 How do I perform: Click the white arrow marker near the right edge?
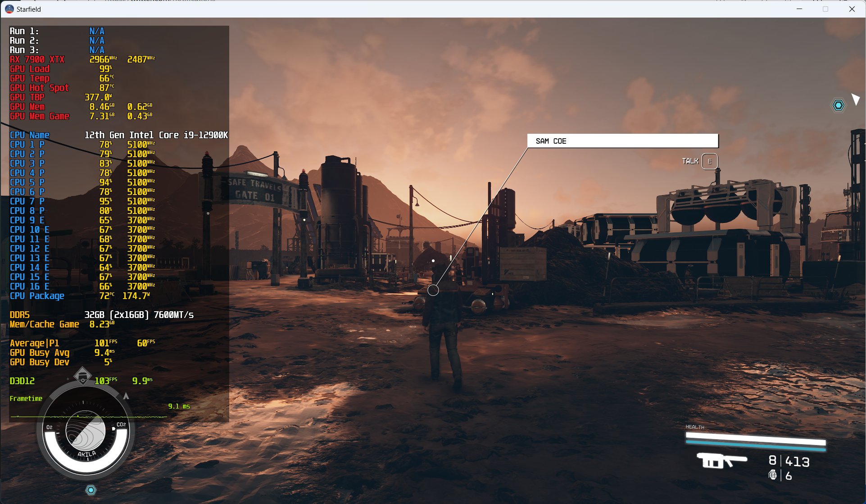point(855,99)
